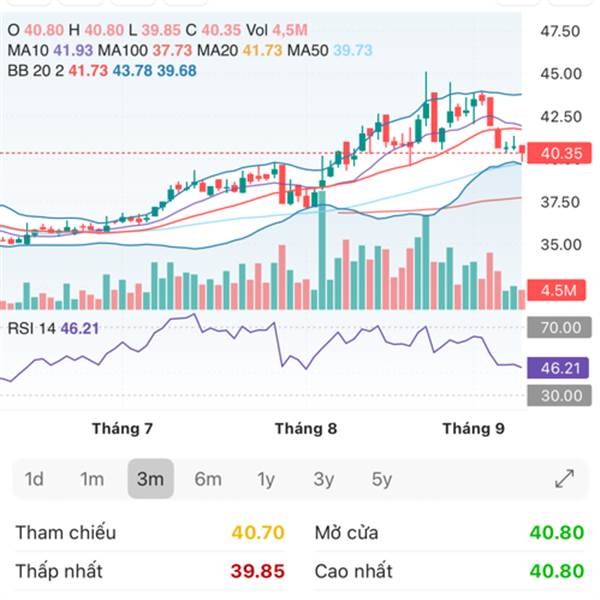
Task: Click the Cao nhất label
Action: click(354, 571)
